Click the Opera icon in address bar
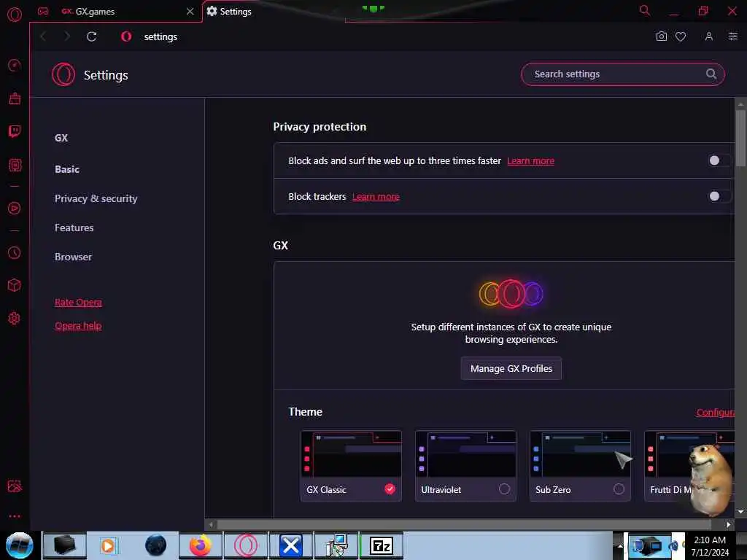 [x=126, y=36]
